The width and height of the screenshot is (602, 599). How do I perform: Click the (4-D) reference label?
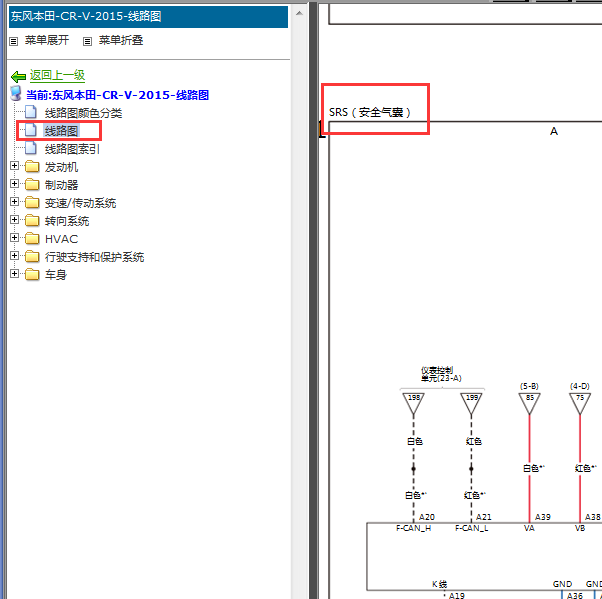tap(580, 386)
